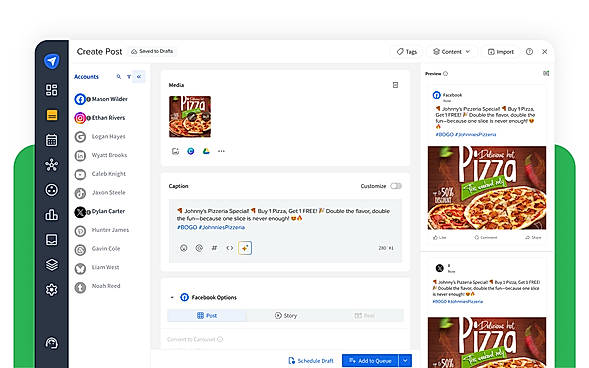Click into the caption text field

pyautogui.click(x=285, y=219)
